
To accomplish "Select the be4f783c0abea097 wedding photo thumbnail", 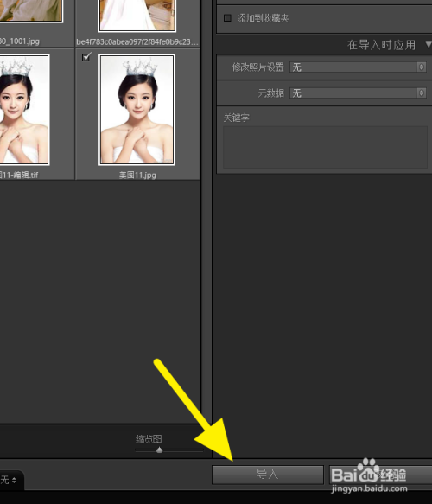I will 137,16.
